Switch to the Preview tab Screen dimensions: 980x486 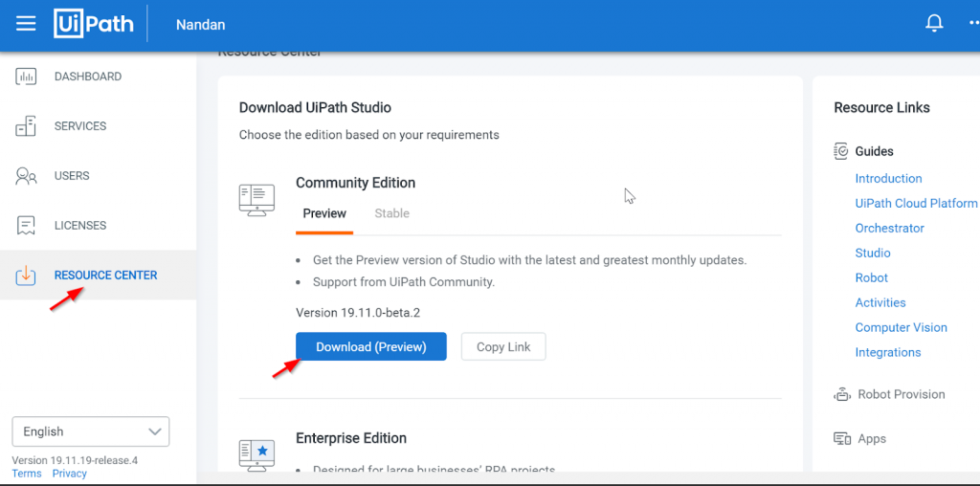pos(324,213)
